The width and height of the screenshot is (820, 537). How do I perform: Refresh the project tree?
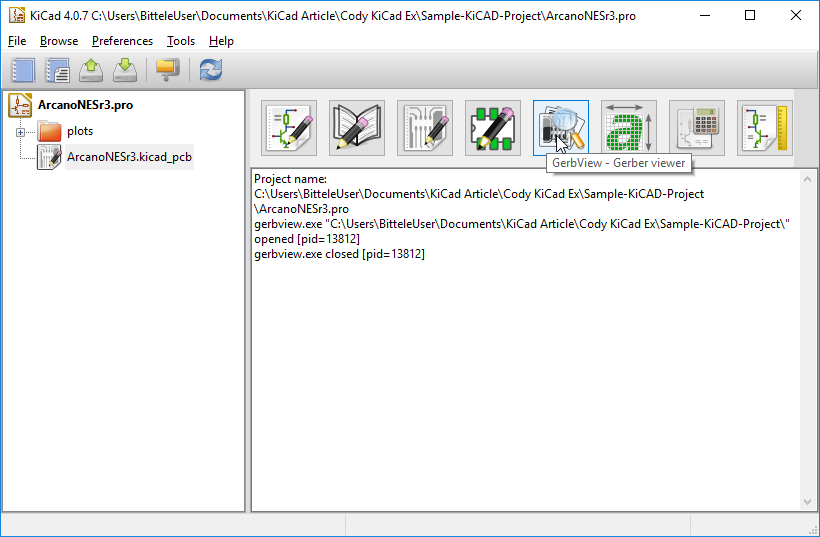point(210,70)
